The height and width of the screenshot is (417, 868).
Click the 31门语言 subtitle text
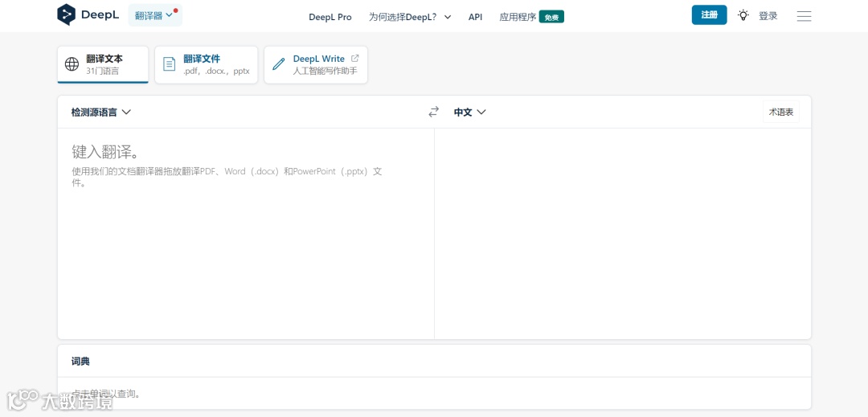click(102, 71)
